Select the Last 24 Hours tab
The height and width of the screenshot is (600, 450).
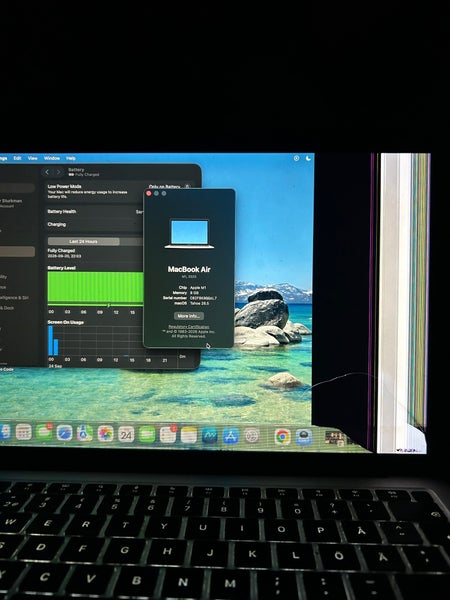(x=83, y=241)
